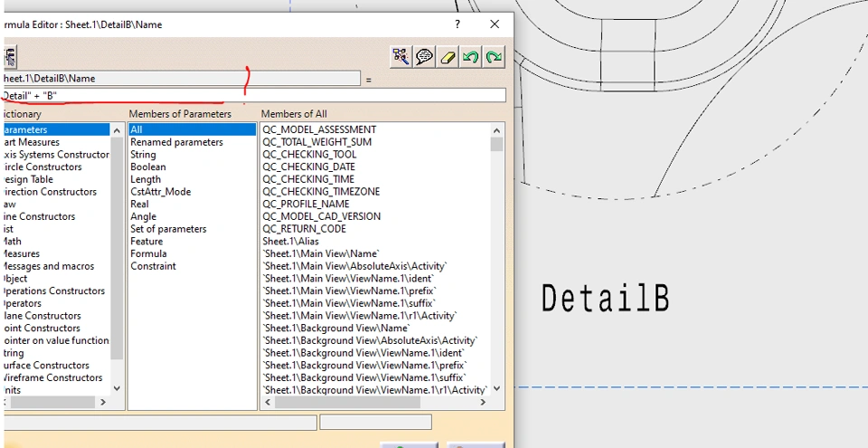This screenshot has width=868, height=448.
Task: Click the green redo arrow icon
Action: click(x=493, y=57)
